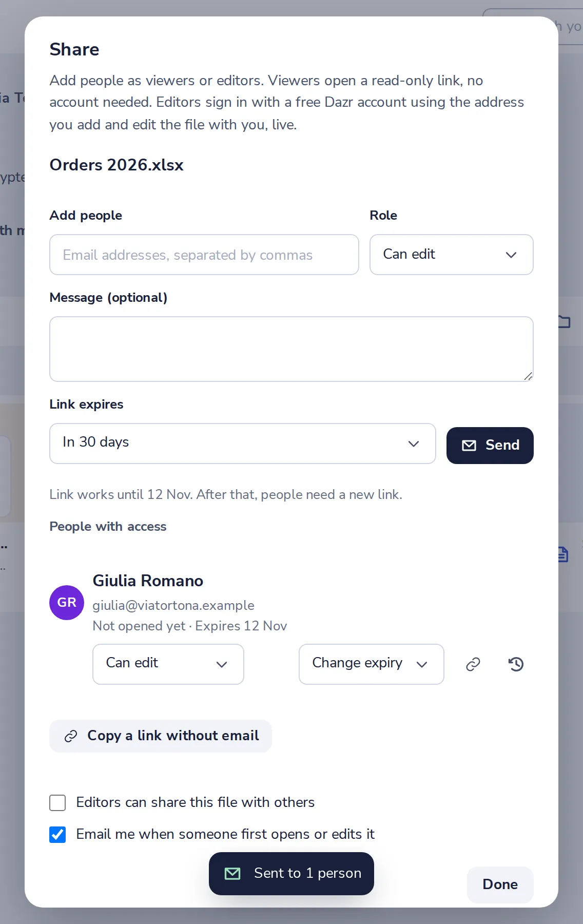The width and height of the screenshot is (583, 924).
Task: Click the envelope icon in Sent toast
Action: coord(232,873)
